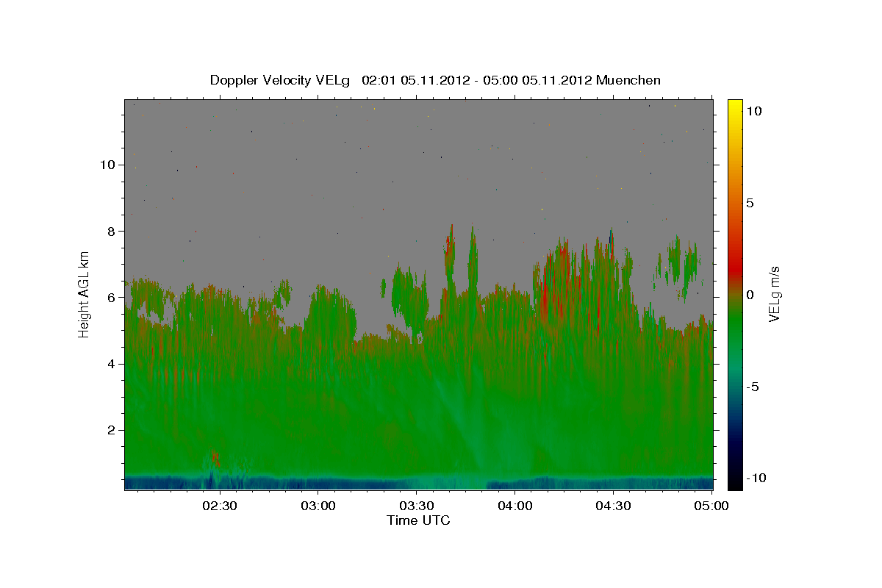Click the 'Time UTC' axis label
The image size is (882, 588).
[418, 520]
